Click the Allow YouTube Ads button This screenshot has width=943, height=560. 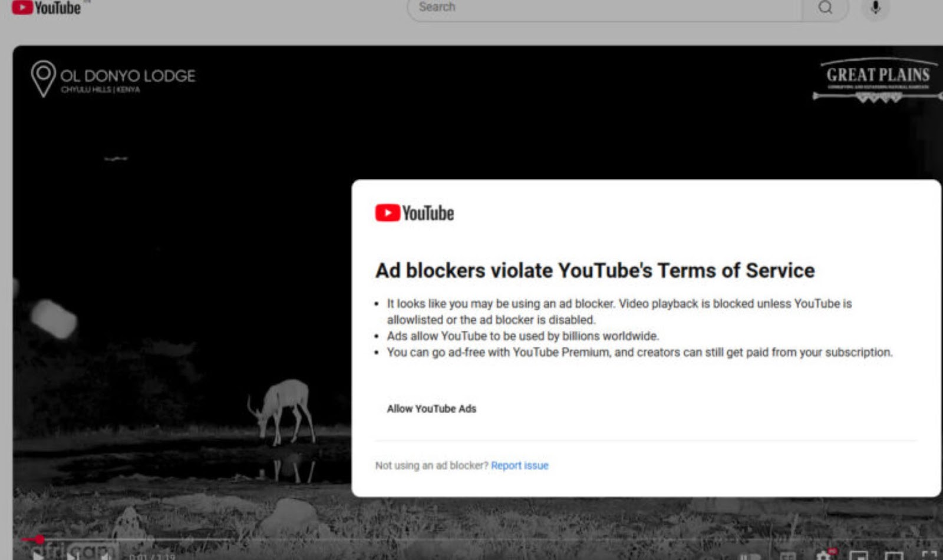pos(431,409)
